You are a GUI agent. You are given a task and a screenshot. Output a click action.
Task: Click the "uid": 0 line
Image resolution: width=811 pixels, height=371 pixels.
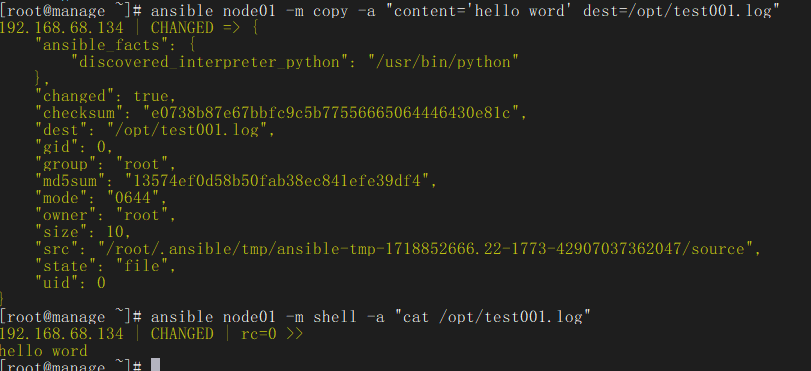tap(70, 283)
